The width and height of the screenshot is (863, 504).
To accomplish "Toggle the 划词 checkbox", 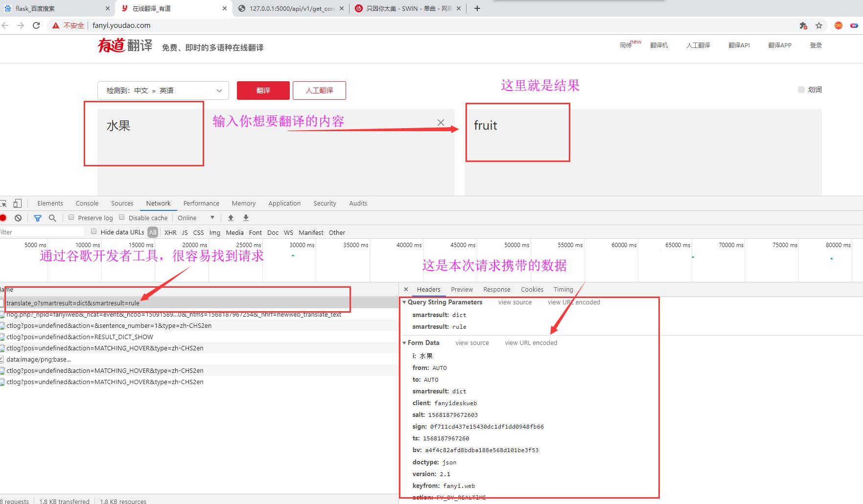I will pos(801,90).
